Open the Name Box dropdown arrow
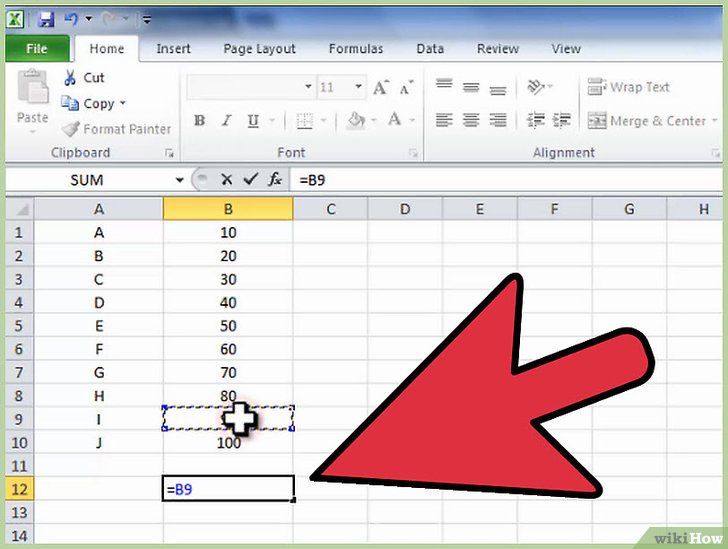 [179, 180]
